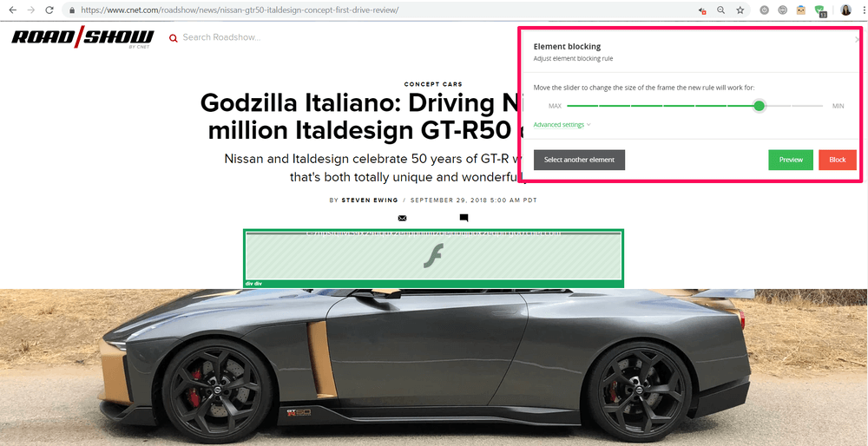Click the muted sound blocked icon
The width and height of the screenshot is (868, 446).
coord(702,10)
